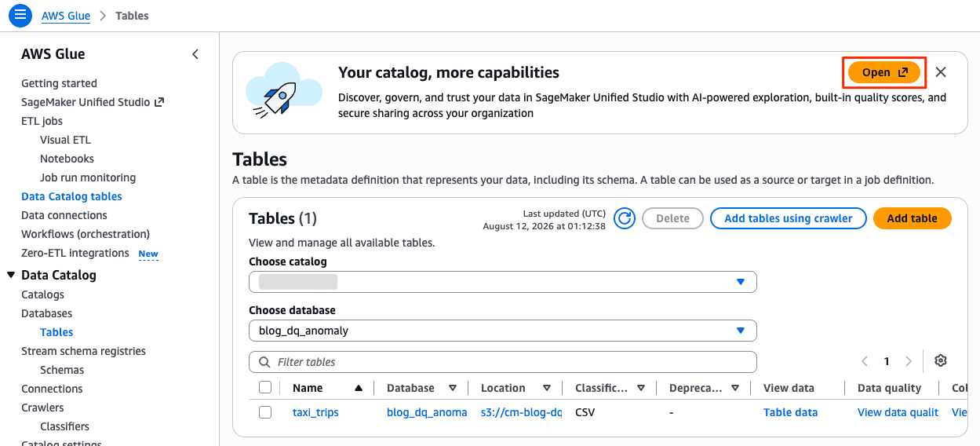Dismiss the catalog capabilities banner
This screenshot has height=446, width=980.
[941, 72]
